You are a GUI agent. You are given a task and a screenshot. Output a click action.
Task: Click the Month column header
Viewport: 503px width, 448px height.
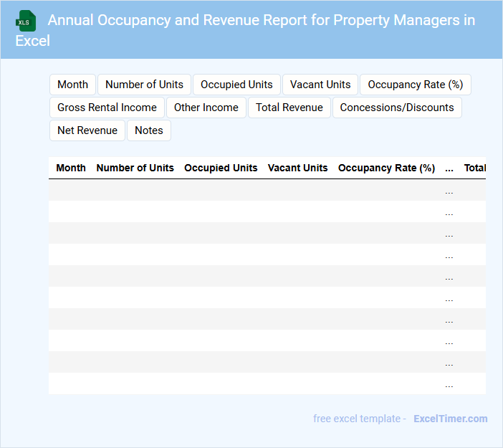71,168
